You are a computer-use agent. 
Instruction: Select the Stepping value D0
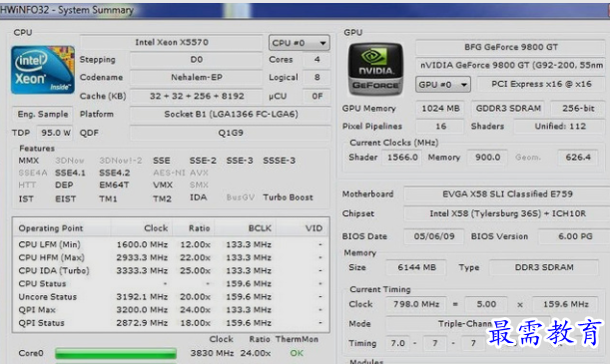tap(197, 60)
